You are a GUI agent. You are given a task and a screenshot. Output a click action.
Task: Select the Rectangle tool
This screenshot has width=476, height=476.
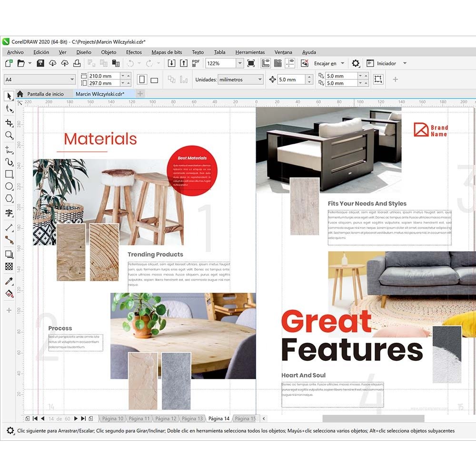pyautogui.click(x=9, y=174)
